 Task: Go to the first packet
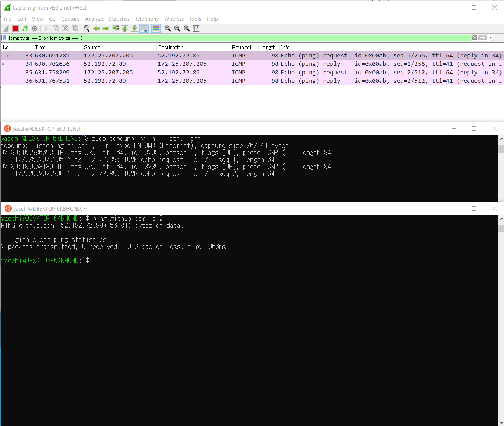click(x=125, y=29)
